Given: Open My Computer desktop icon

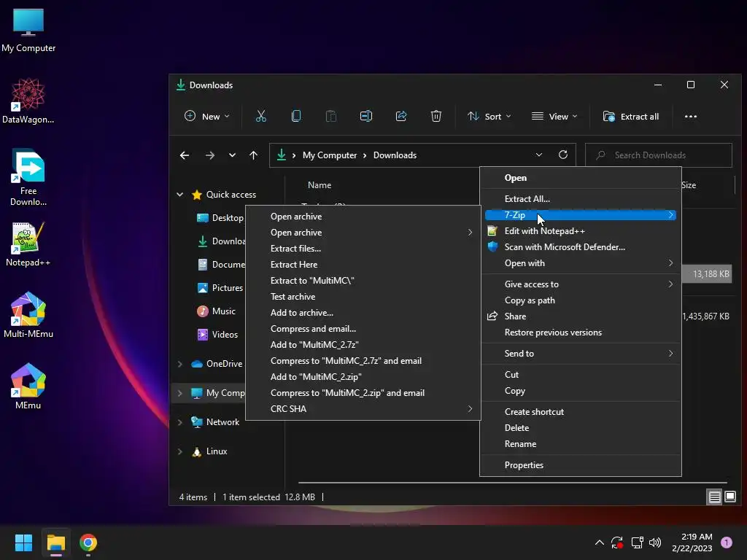Looking at the screenshot, I should click(x=28, y=31).
